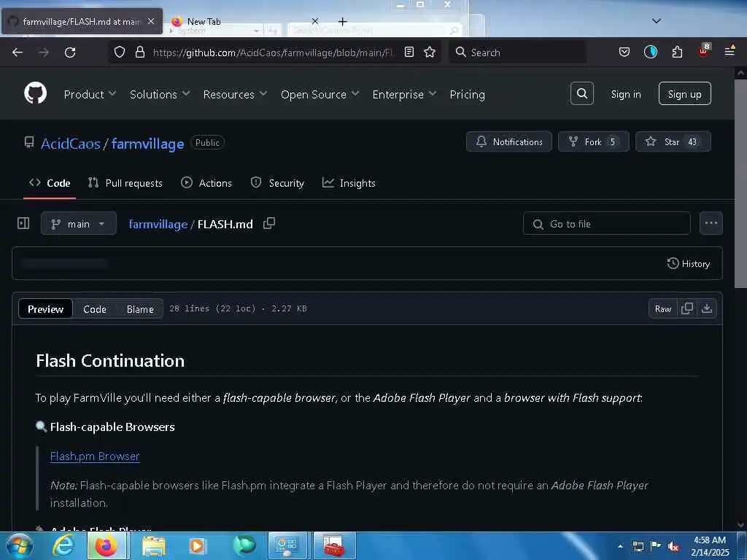Copy file path icon next to FLASH.md
747x560 pixels.
pos(269,223)
